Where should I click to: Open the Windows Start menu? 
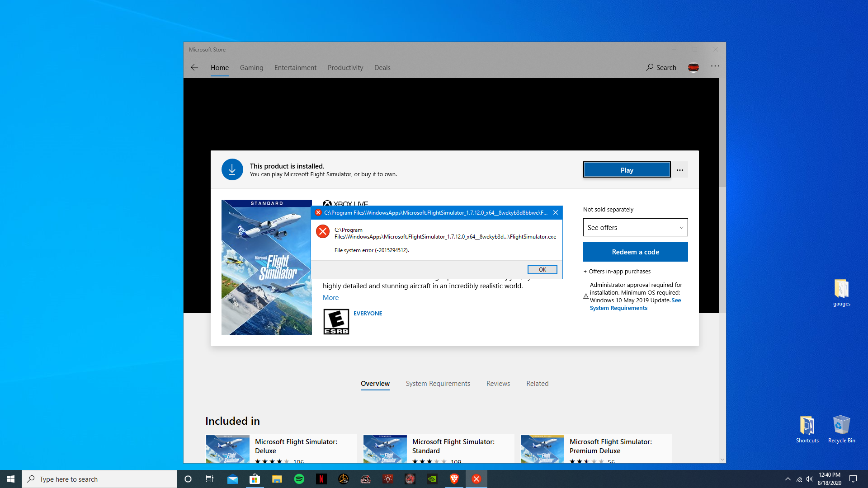[11, 479]
